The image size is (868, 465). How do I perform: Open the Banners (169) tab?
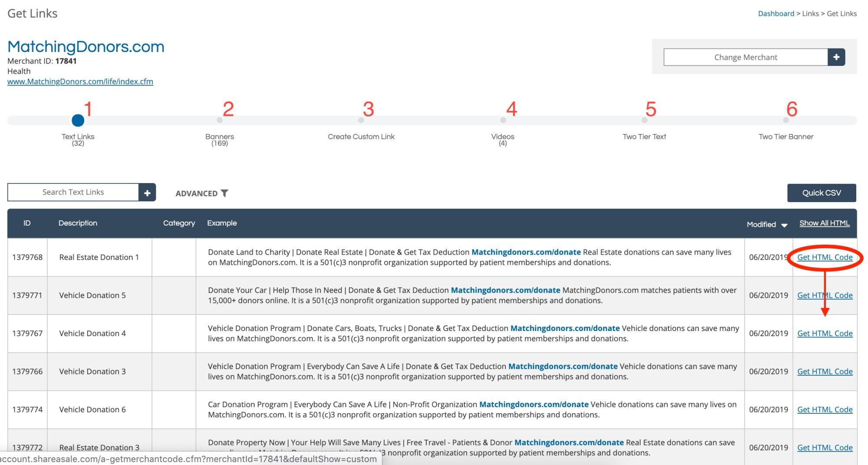220,140
